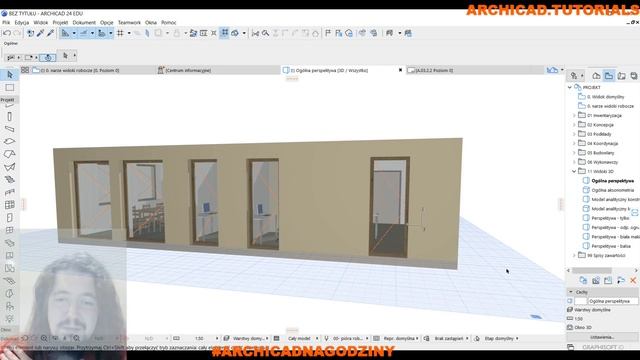Expand the 04 Koordynacja folder
The width and height of the screenshot is (640, 360).
pos(574,144)
